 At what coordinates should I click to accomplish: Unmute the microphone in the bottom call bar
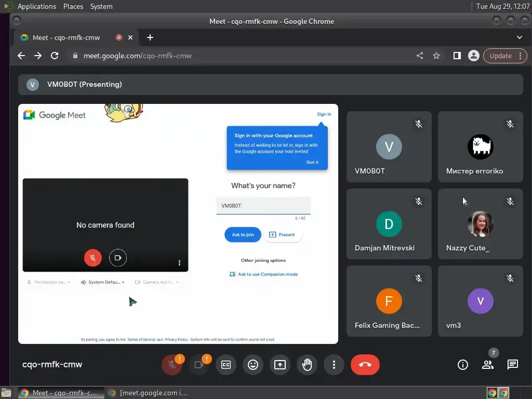172,365
